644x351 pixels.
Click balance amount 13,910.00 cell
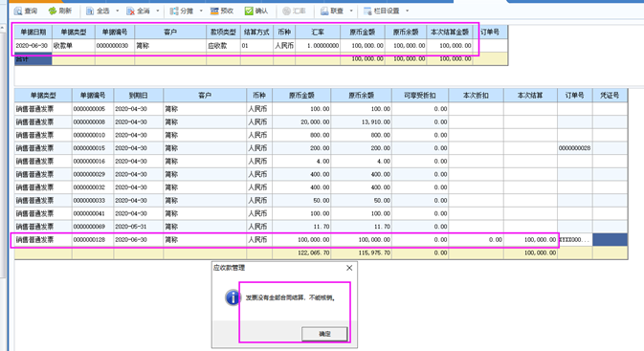(362, 121)
